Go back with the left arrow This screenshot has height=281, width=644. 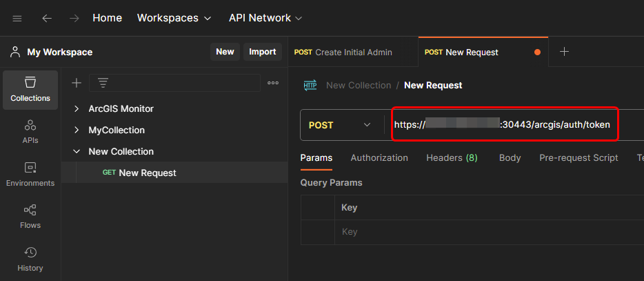[x=47, y=18]
